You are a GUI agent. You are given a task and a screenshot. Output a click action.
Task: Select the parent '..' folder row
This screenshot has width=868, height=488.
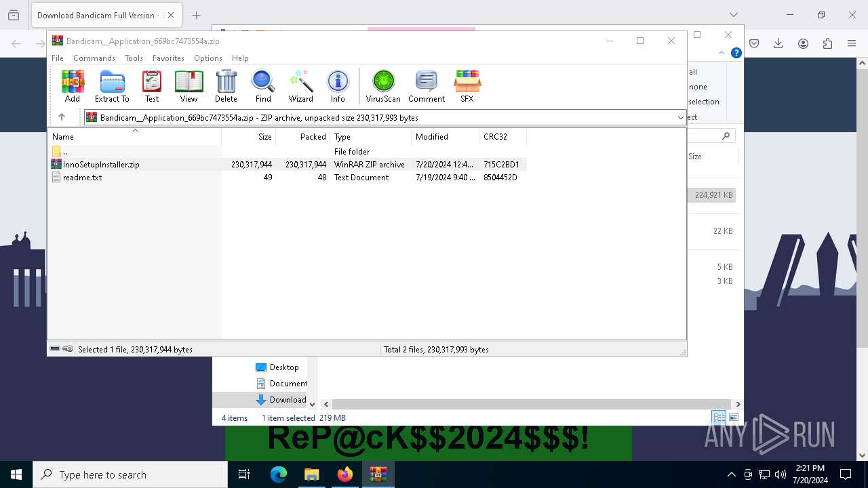[287, 151]
